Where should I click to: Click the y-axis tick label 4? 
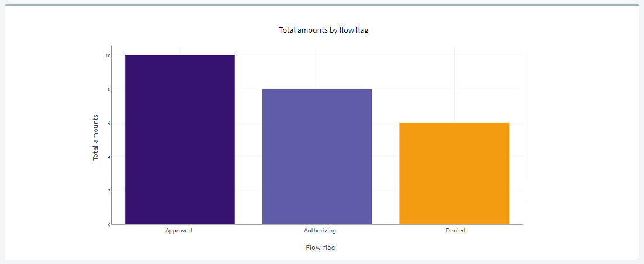[x=109, y=157]
